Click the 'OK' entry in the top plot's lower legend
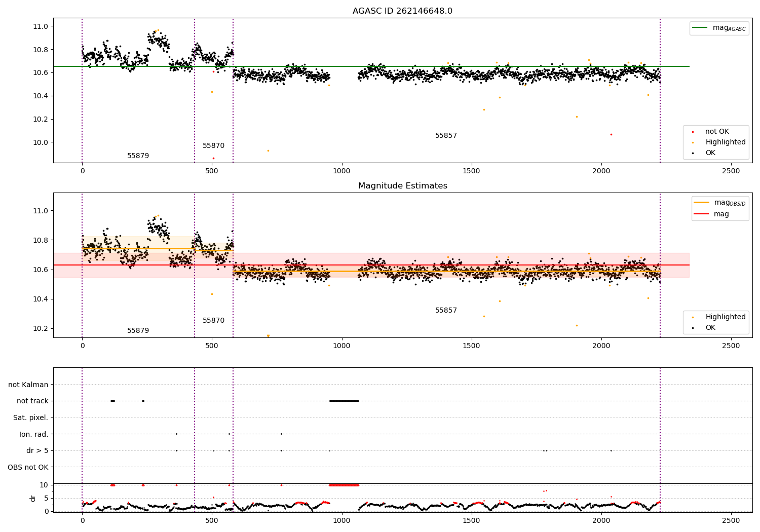 [x=710, y=153]
